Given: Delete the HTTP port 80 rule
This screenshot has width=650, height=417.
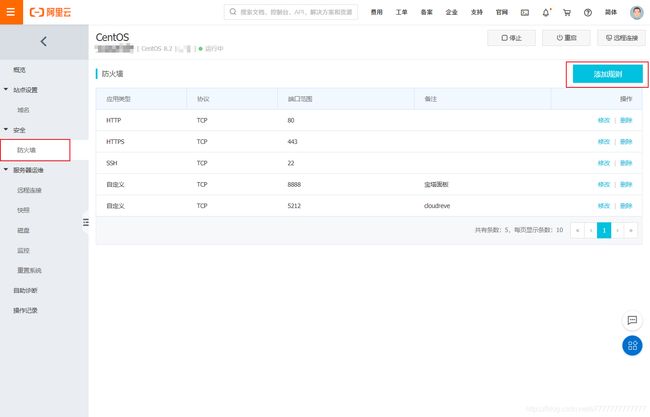Looking at the screenshot, I should tap(626, 120).
